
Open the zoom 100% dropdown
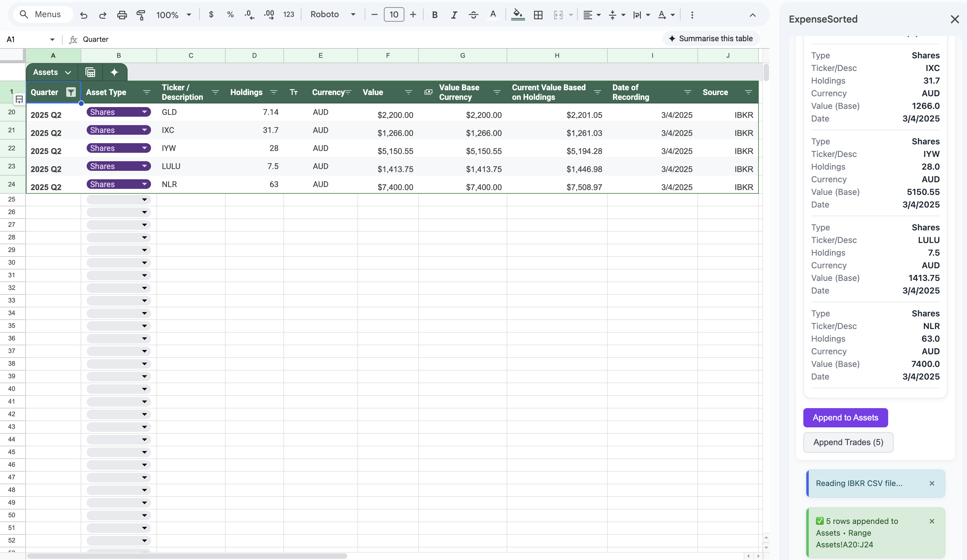[173, 15]
